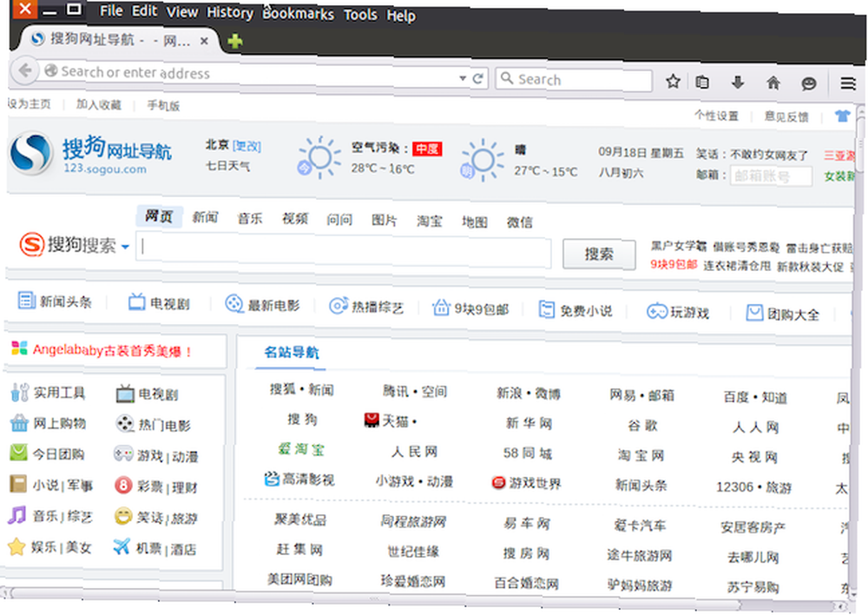The image size is (868, 615).
Task: Open Angelababy古装首秀美爆 headline link
Action: tap(112, 351)
